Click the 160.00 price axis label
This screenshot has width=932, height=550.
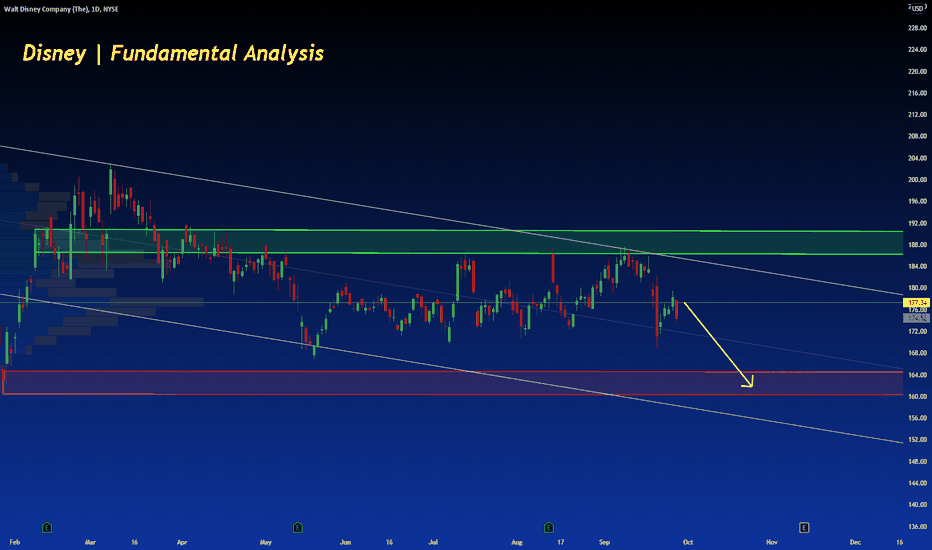[x=917, y=397]
